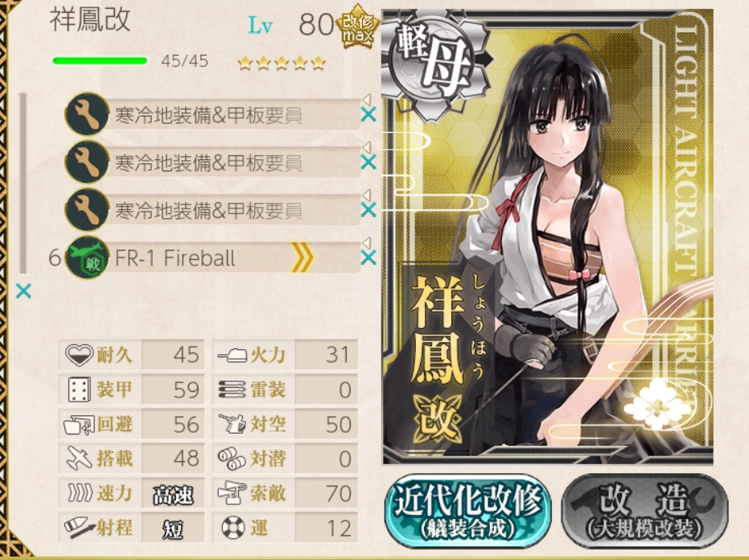Open 近代化改修 modernization button
Image resolution: width=749 pixels, height=560 pixels.
[467, 511]
